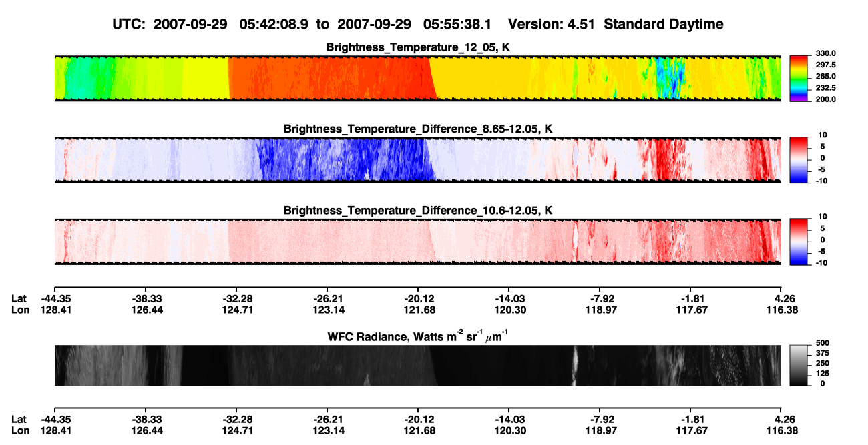The width and height of the screenshot is (868, 445).
Task: Click longitude 123.14 on the axis above WFC Radiance
Action: (x=327, y=310)
